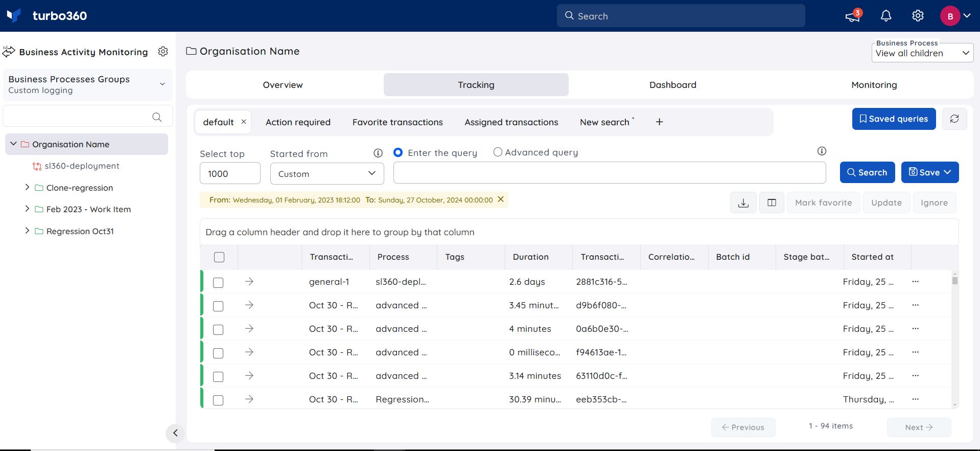Open more options for the 0a6b0e30 row
This screenshot has width=980, height=451.
tap(915, 329)
